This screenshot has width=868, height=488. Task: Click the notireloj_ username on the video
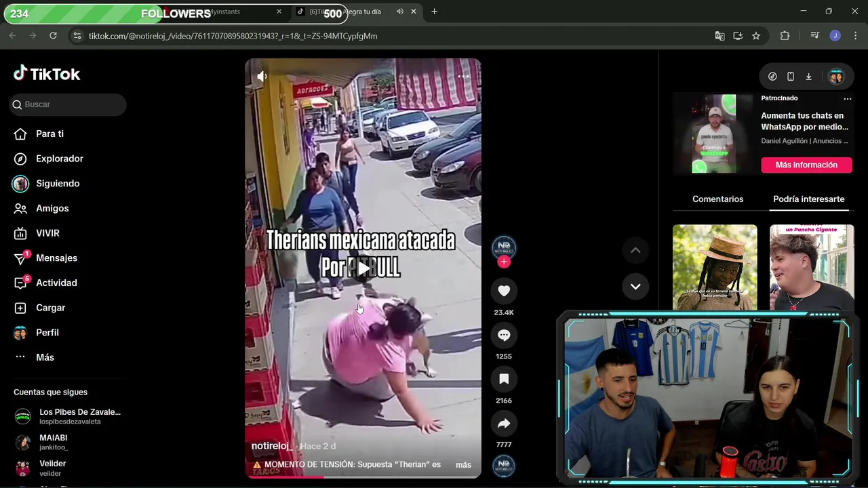click(272, 446)
